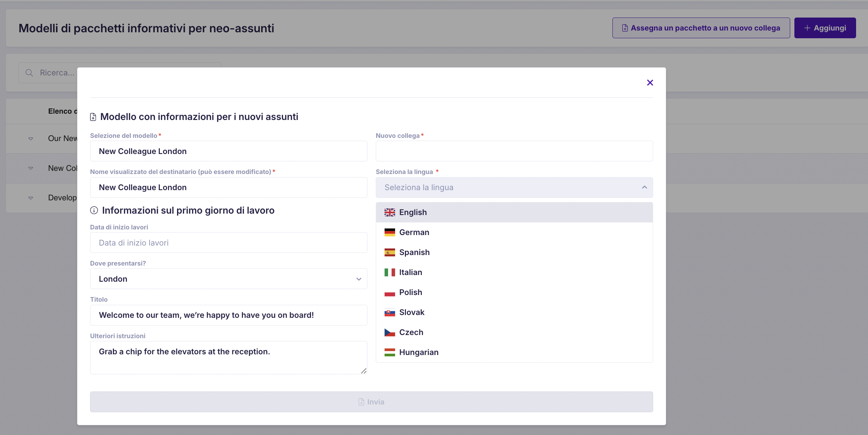
Task: Click the magnifier search icon
Action: tap(29, 73)
